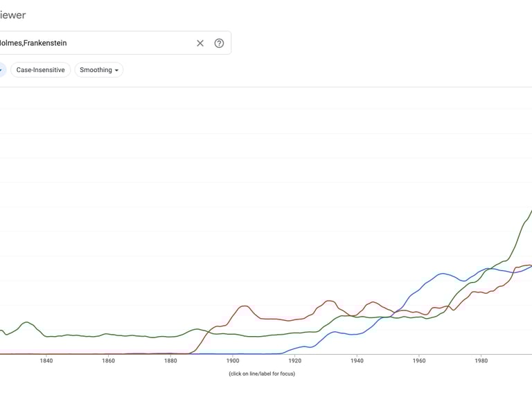Click the green line's bump before 1840
The height and width of the screenshot is (413, 532).
point(26,322)
